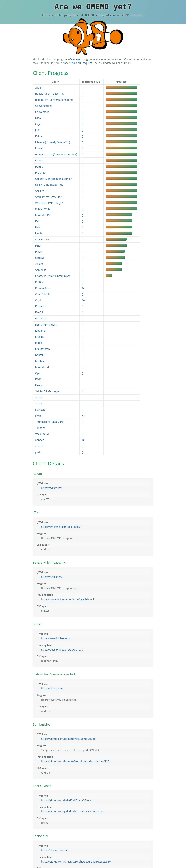Screen dimensions: 186x868
Task: Open the tracking issue icon for Movim
Action: click(83, 161)
